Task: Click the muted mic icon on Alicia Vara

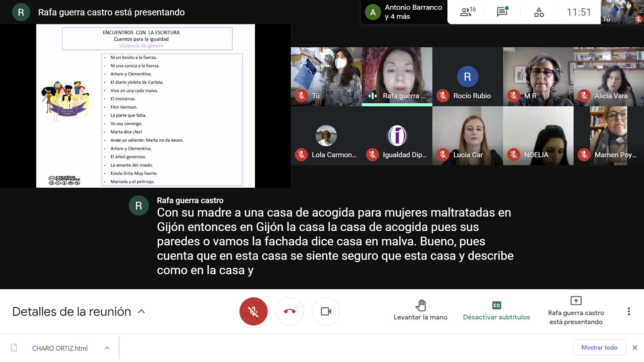Action: 584,96
